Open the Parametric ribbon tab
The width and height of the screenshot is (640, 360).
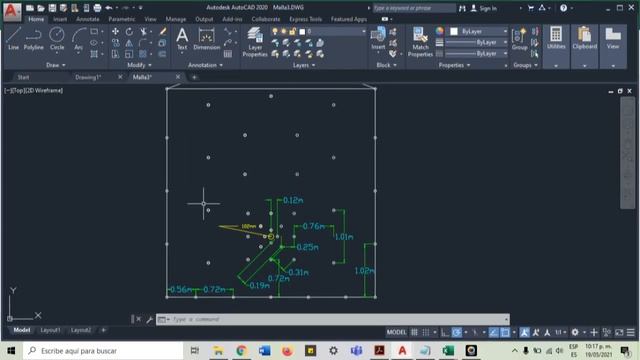(x=121, y=19)
